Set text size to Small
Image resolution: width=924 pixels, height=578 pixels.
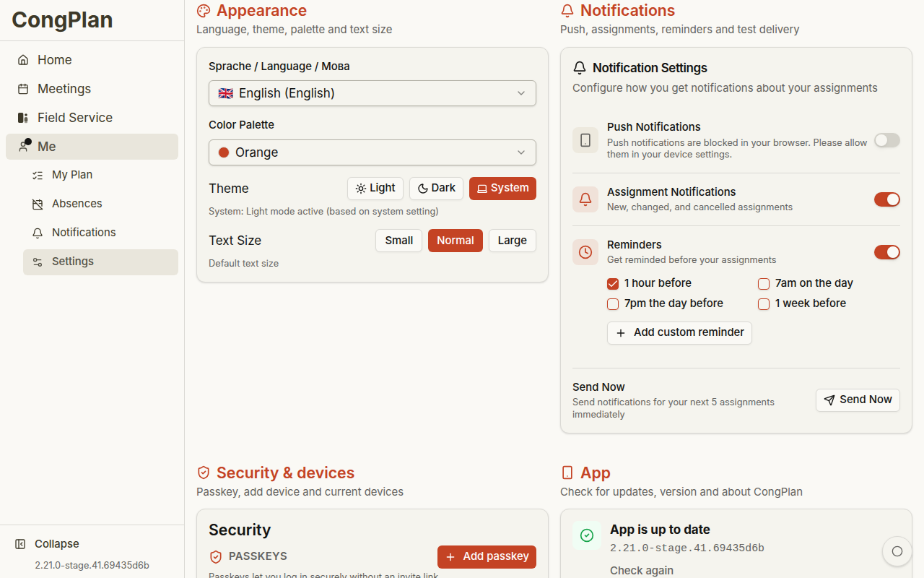click(398, 241)
